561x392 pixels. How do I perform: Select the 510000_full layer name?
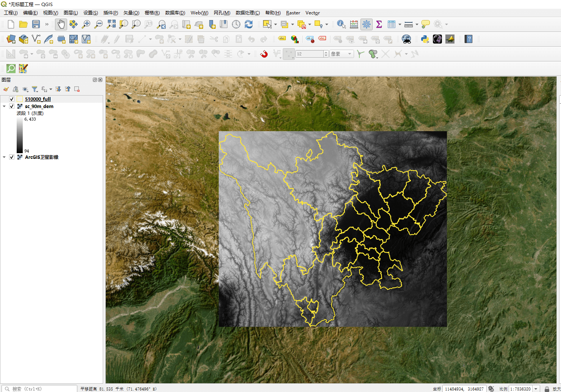(38, 99)
